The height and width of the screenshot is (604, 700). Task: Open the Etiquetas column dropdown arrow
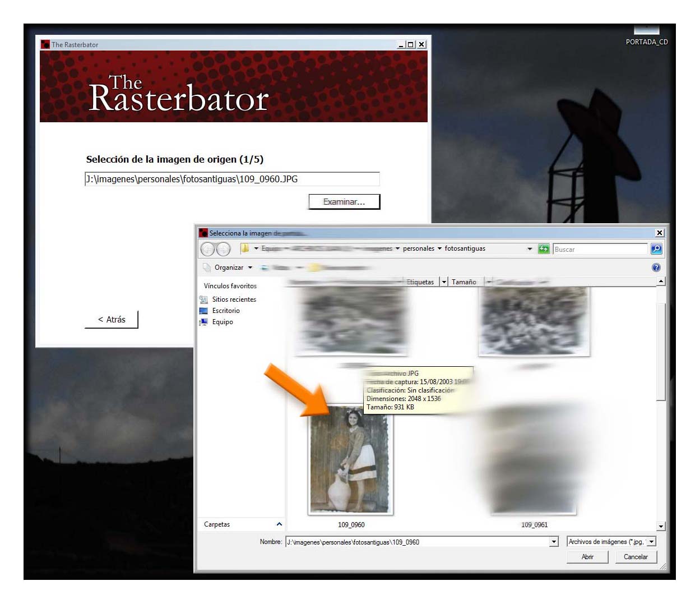click(444, 282)
